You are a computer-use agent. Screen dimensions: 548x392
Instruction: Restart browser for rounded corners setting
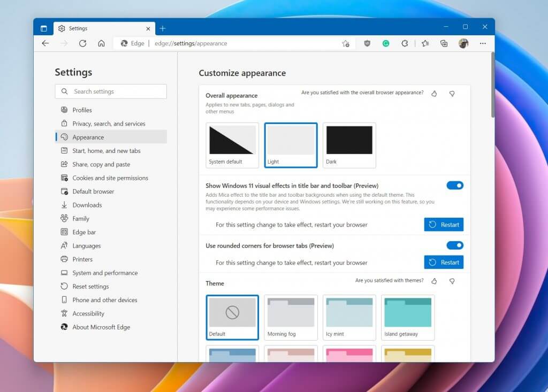(444, 263)
